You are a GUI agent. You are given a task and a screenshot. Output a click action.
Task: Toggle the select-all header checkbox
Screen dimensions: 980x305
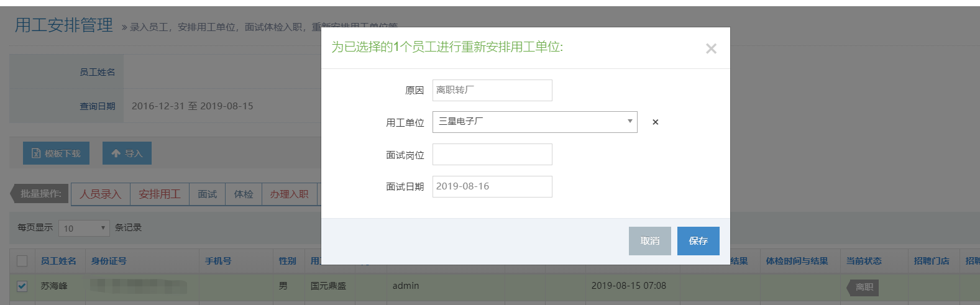tap(22, 261)
